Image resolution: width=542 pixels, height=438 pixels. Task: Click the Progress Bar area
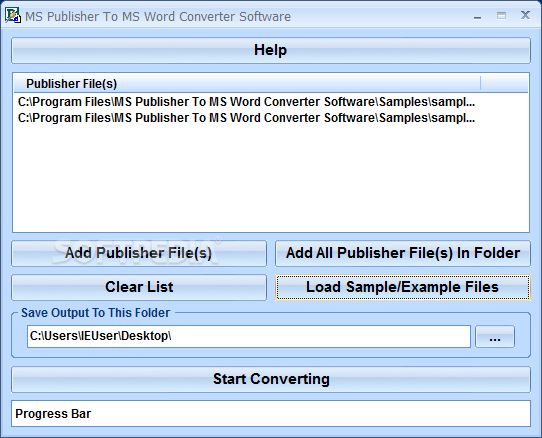pyautogui.click(x=271, y=413)
